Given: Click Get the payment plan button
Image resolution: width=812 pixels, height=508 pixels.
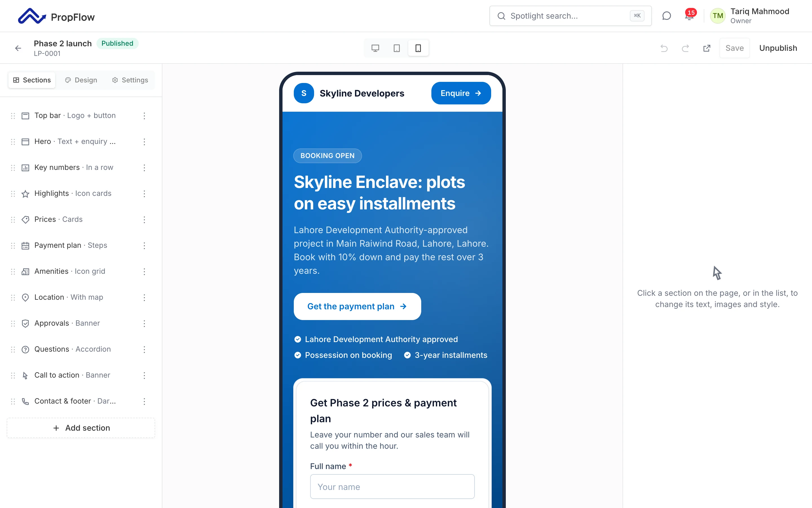Looking at the screenshot, I should point(357,306).
